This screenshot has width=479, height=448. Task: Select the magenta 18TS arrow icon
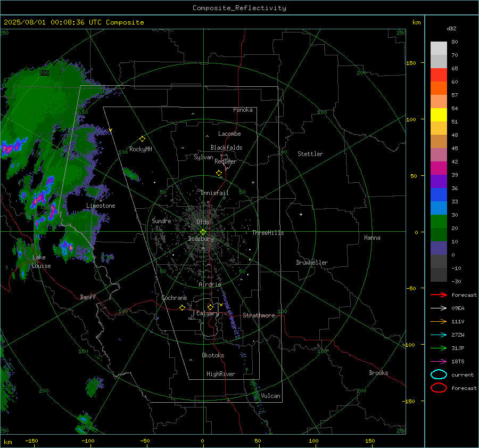[x=439, y=362]
